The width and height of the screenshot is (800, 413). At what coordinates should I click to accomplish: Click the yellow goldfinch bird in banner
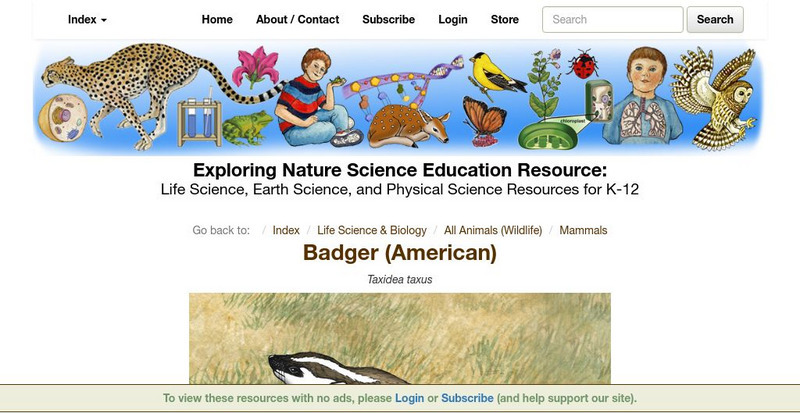[x=496, y=74]
